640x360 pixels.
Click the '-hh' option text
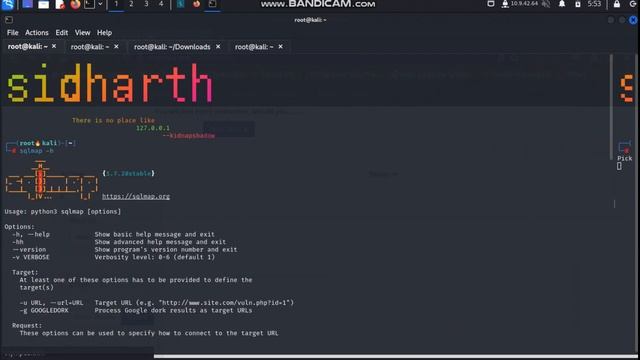tap(18, 242)
